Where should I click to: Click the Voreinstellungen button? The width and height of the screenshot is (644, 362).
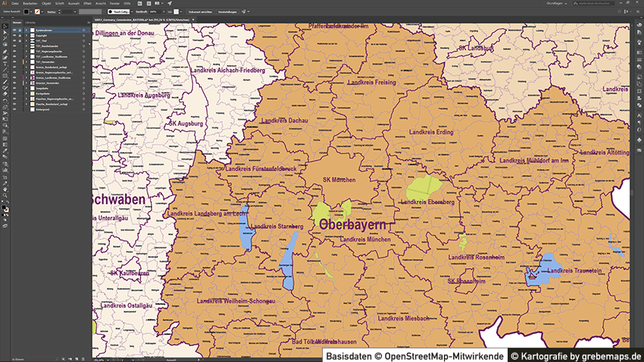click(230, 12)
